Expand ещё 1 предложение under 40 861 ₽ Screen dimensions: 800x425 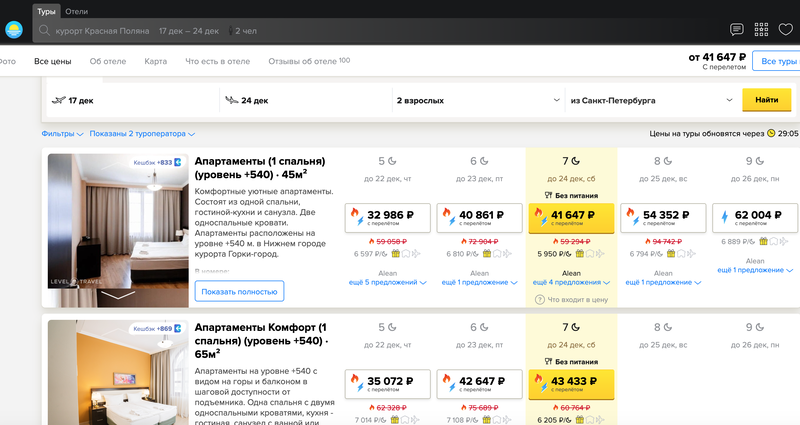click(x=479, y=282)
